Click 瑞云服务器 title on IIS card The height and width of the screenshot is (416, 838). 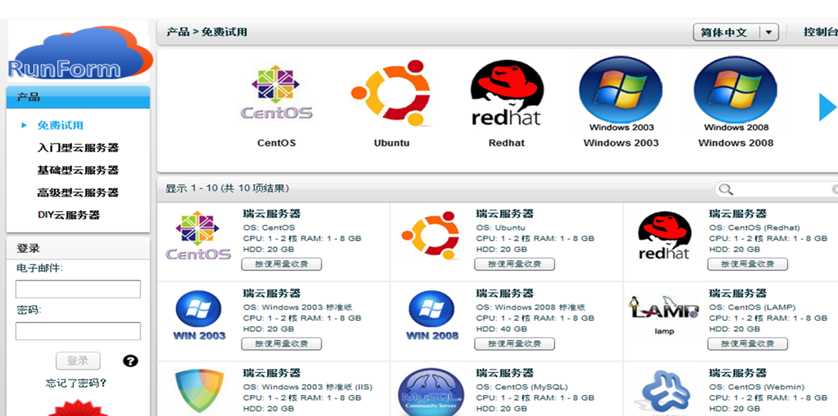(271, 373)
